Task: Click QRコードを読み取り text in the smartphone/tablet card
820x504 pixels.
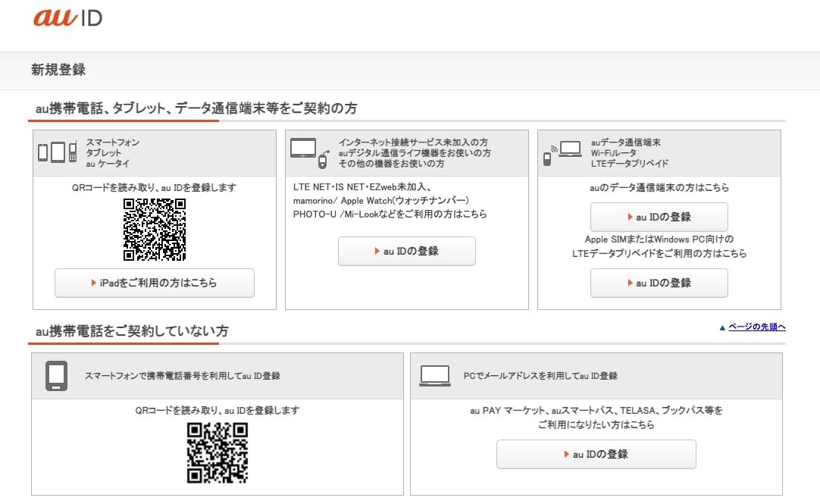Action: point(155,187)
